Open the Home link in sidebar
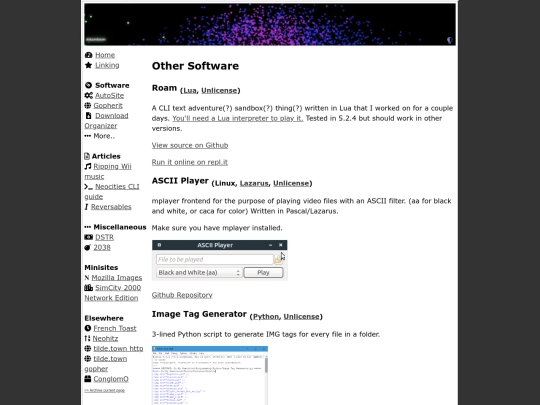The image size is (540, 405). pos(105,55)
